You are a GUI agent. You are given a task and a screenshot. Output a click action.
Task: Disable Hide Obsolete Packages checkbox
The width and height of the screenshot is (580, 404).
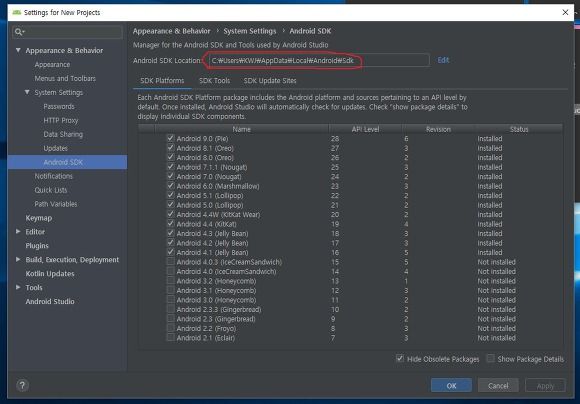pos(400,358)
